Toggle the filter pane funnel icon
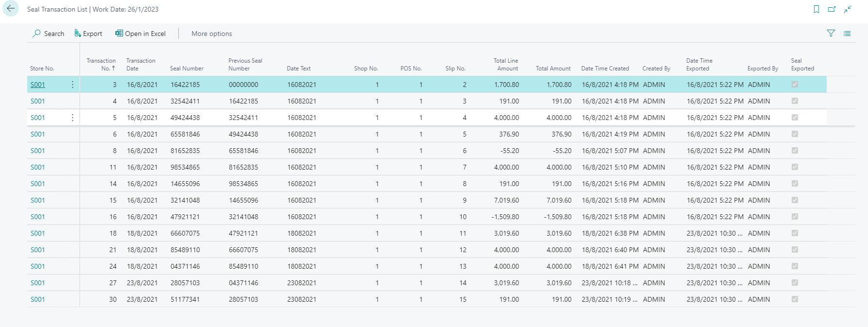The image size is (868, 327). tap(831, 34)
